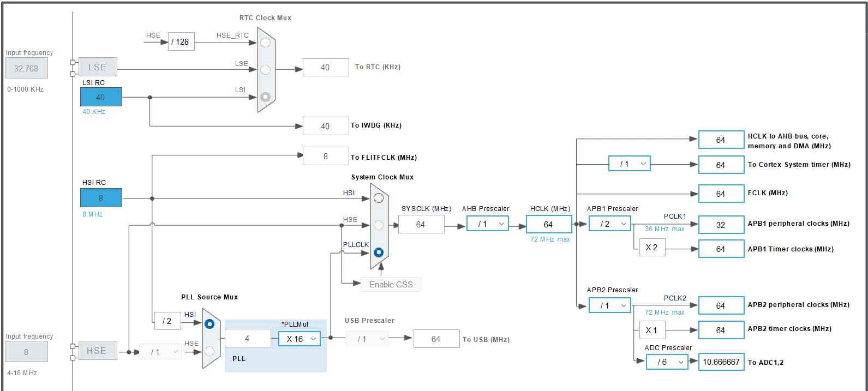Select HSE_RTC radio in RTC Clock Mux
This screenshot has height=391, width=868.
tap(265, 43)
